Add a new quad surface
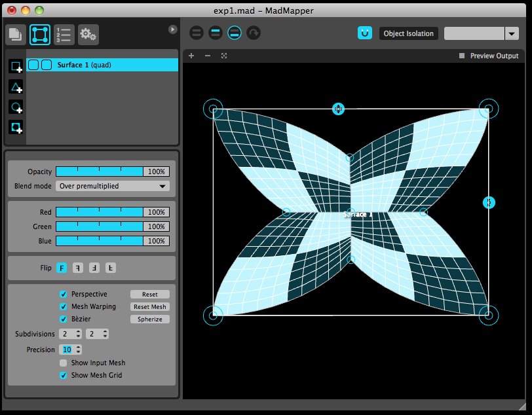Viewport: 532px width, 415px height. click(x=16, y=67)
